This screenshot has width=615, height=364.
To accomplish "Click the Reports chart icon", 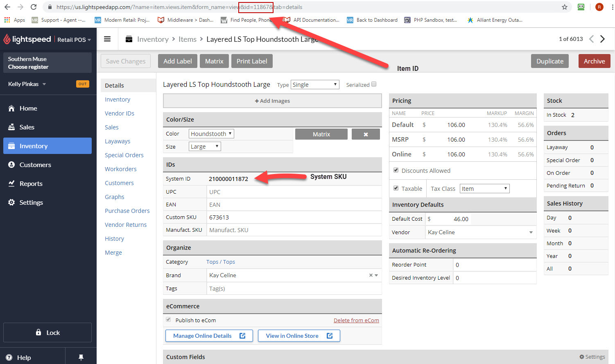I will tap(11, 183).
